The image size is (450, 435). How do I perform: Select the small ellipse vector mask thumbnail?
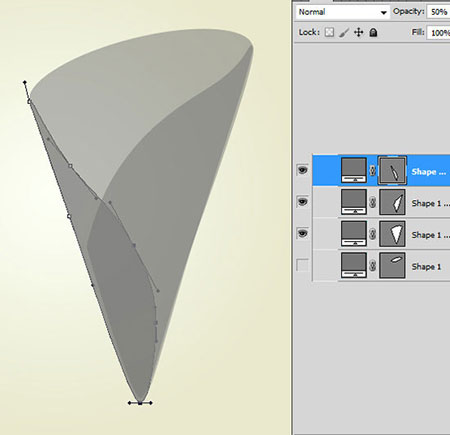click(x=392, y=265)
